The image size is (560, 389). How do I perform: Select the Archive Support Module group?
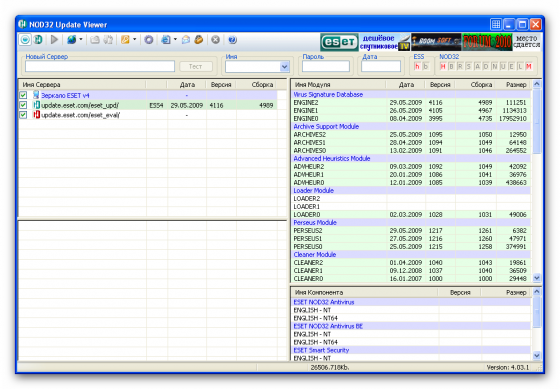tap(411, 126)
